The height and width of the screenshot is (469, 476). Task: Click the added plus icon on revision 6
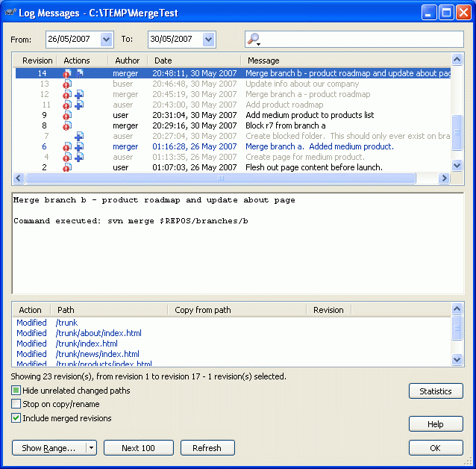[x=79, y=146]
